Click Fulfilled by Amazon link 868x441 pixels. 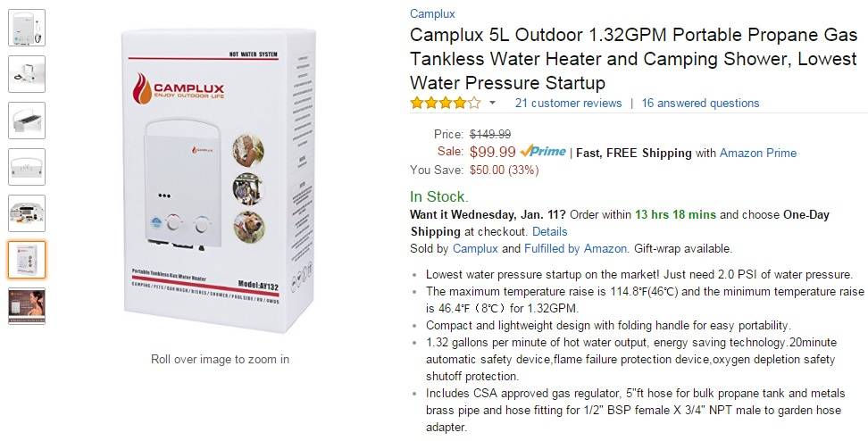[575, 248]
